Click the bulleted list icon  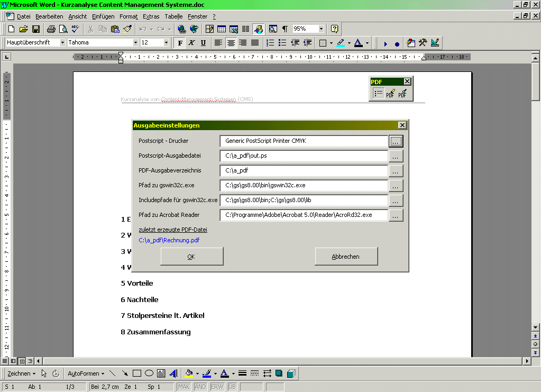click(282, 43)
